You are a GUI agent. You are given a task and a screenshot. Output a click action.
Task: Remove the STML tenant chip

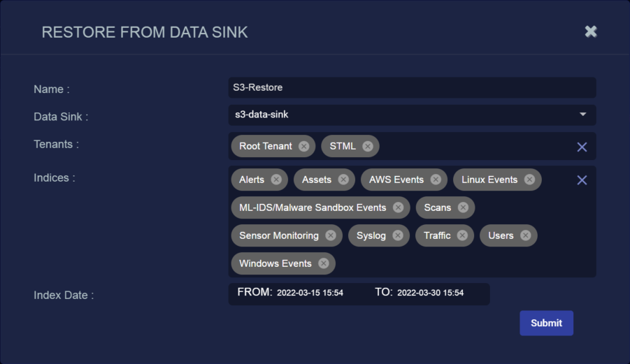[x=368, y=147]
